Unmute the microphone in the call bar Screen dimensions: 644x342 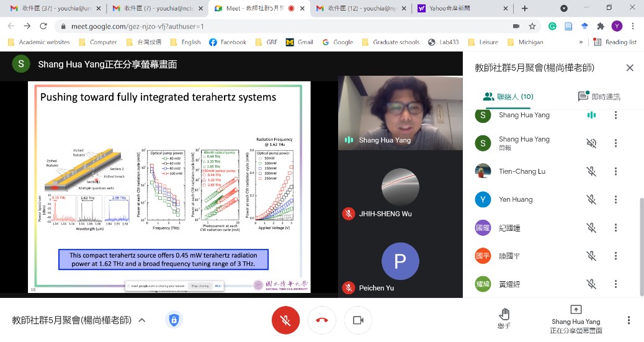[x=285, y=320]
